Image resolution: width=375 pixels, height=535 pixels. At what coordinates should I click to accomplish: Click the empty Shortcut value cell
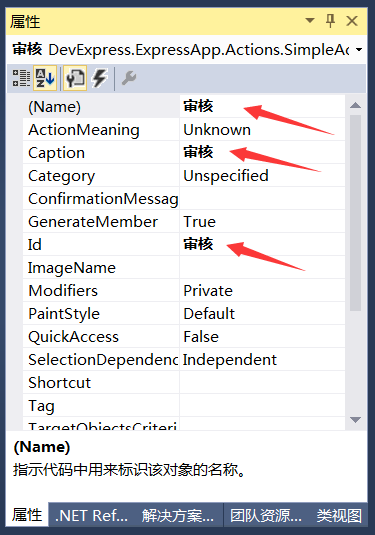tap(262, 383)
